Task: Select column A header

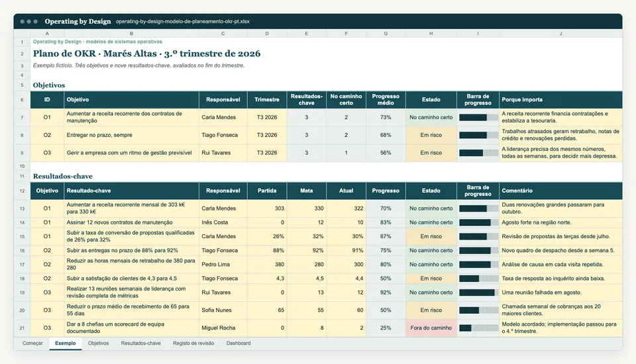Action: (x=47, y=34)
